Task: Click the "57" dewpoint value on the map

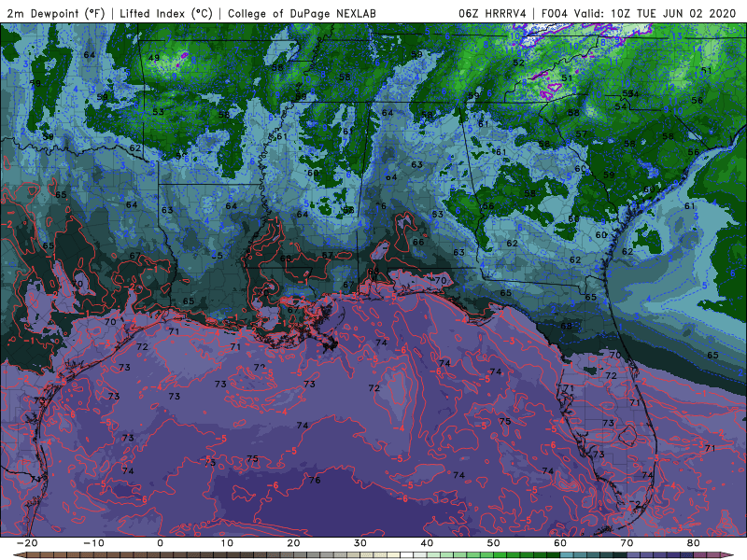Action: point(581,133)
